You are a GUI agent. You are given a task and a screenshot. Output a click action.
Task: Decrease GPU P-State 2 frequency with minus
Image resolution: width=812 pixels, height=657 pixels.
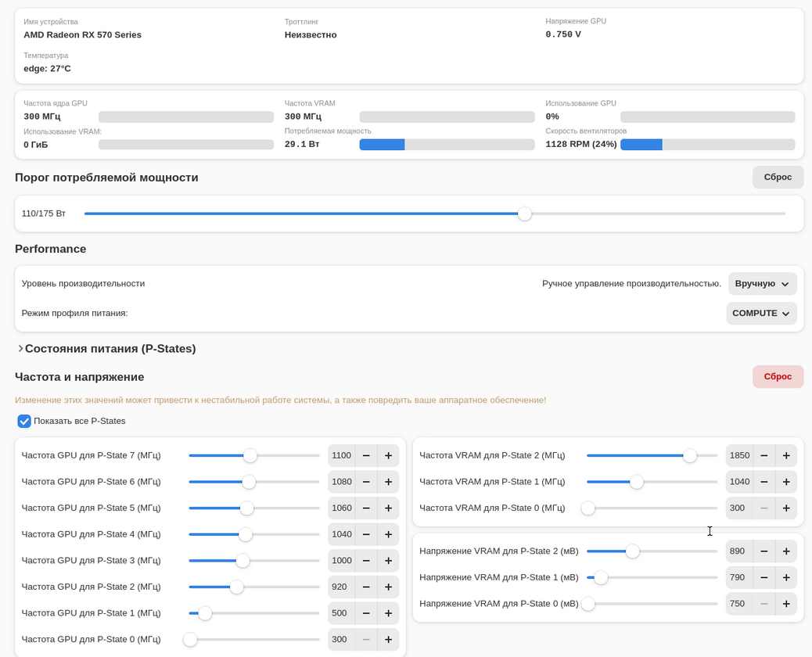[366, 587]
